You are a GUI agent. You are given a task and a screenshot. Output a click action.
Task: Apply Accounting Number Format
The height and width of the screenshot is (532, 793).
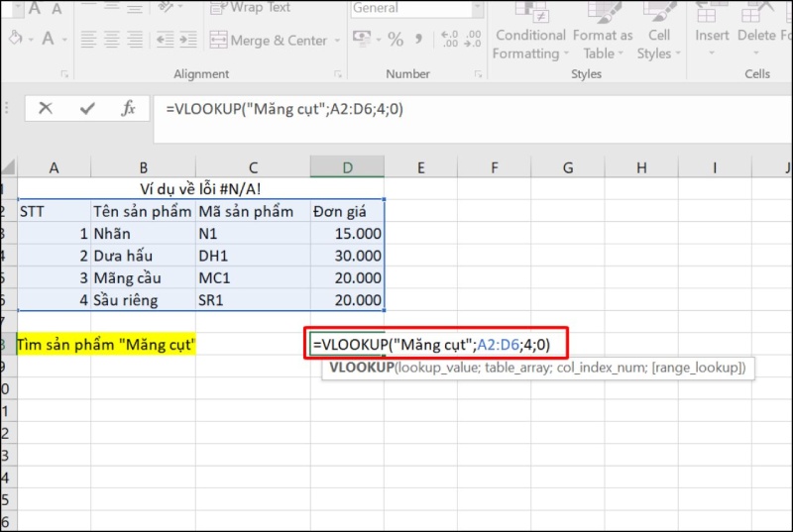362,38
